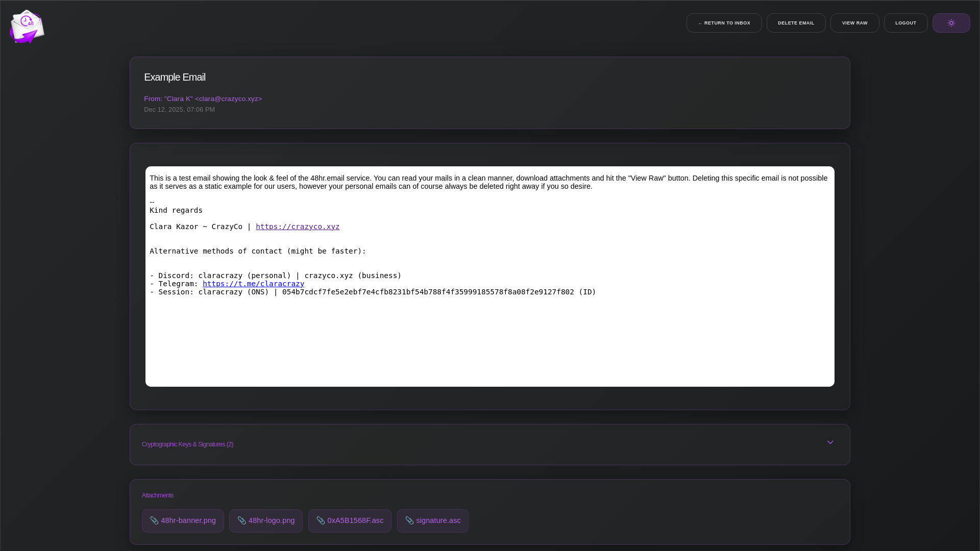
Task: Click the paperclip icon of 0xA5B1568F.asc
Action: click(321, 520)
